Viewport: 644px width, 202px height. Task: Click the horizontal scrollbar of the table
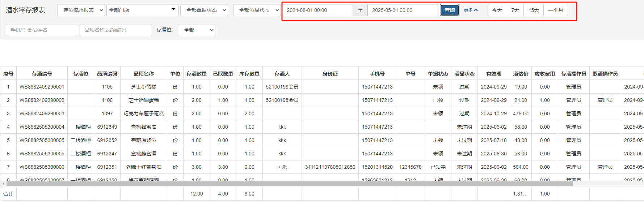(x=290, y=184)
